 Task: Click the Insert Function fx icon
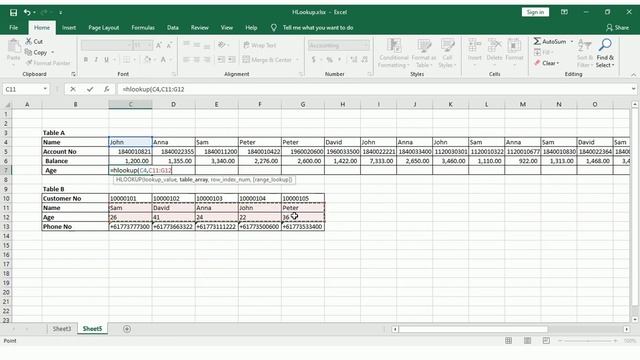click(106, 89)
